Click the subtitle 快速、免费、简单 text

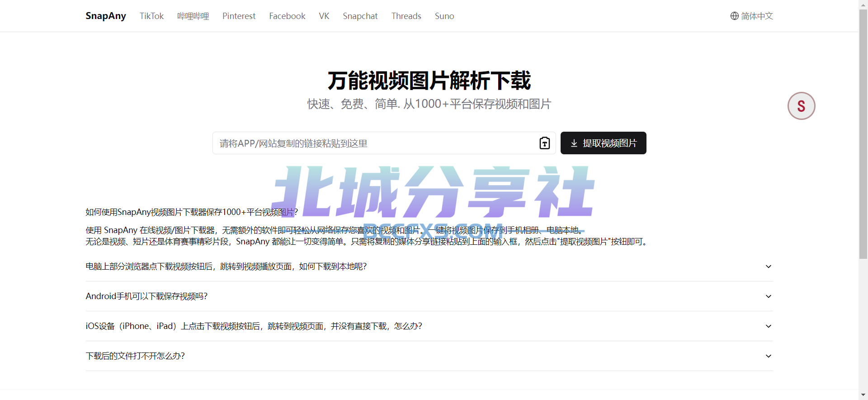point(429,104)
